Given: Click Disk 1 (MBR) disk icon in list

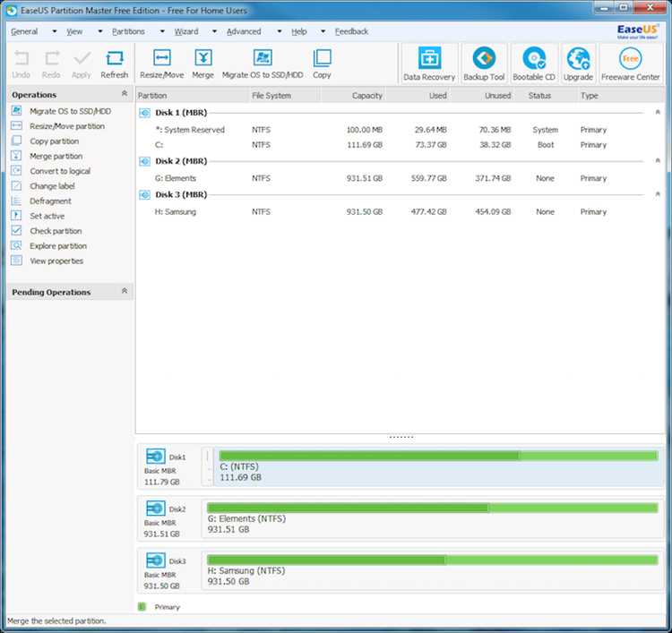Looking at the screenshot, I should click(145, 113).
